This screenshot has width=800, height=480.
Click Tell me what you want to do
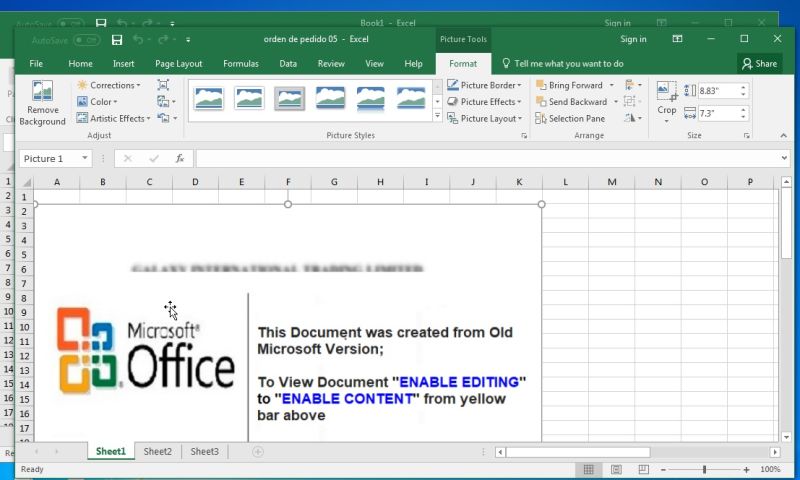point(563,64)
